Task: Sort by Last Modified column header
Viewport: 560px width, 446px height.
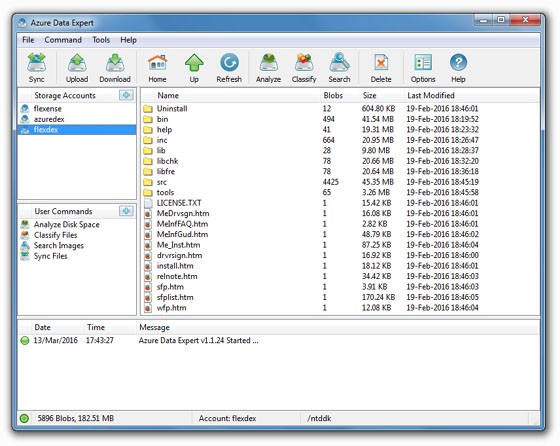Action: [x=471, y=95]
